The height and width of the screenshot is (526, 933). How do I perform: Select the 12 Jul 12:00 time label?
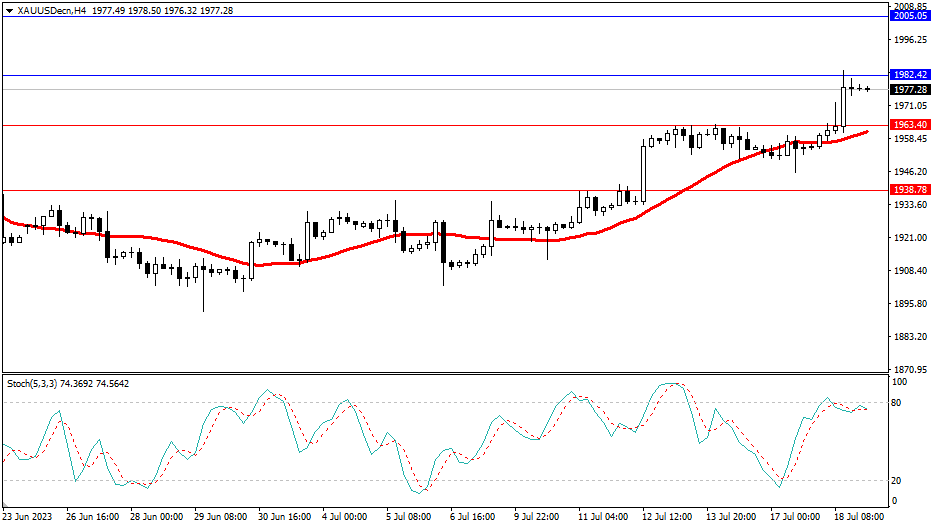[x=668, y=517]
